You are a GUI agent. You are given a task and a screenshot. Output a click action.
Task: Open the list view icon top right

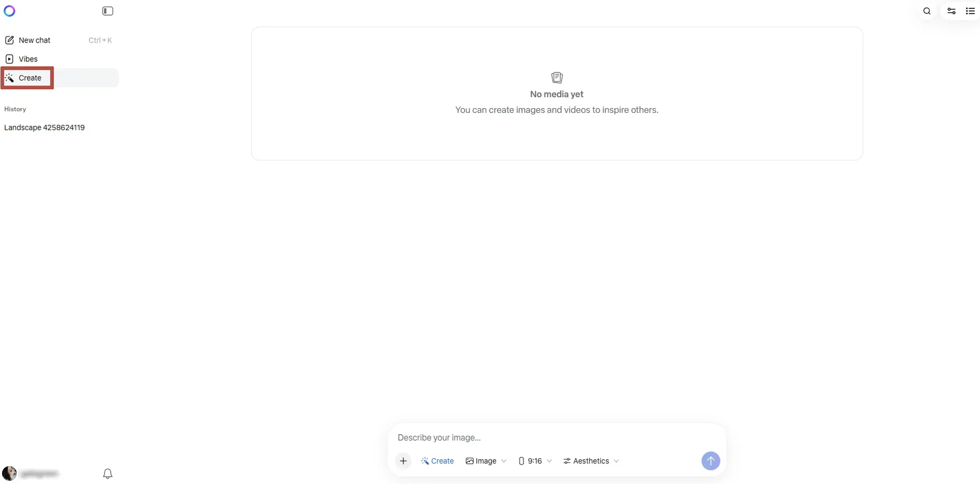point(971,11)
